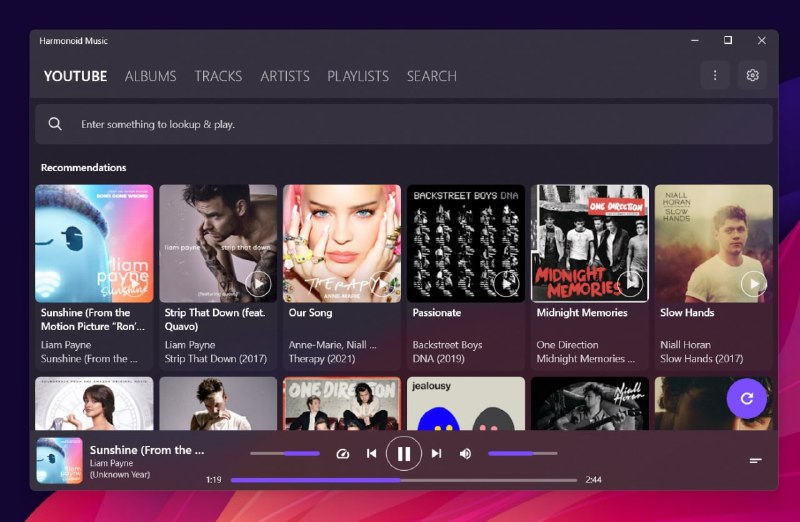Play Passionate from the card's play icon
800x522 pixels.
[506, 284]
